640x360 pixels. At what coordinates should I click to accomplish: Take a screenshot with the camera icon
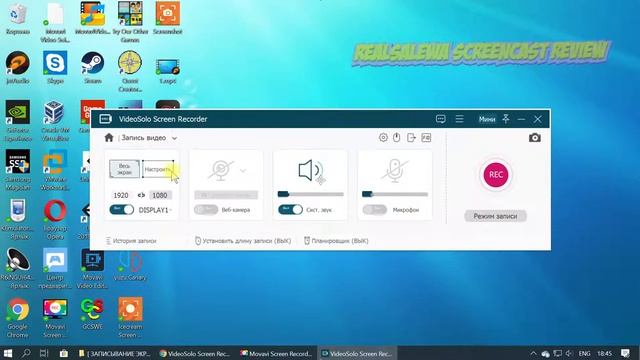coord(535,138)
